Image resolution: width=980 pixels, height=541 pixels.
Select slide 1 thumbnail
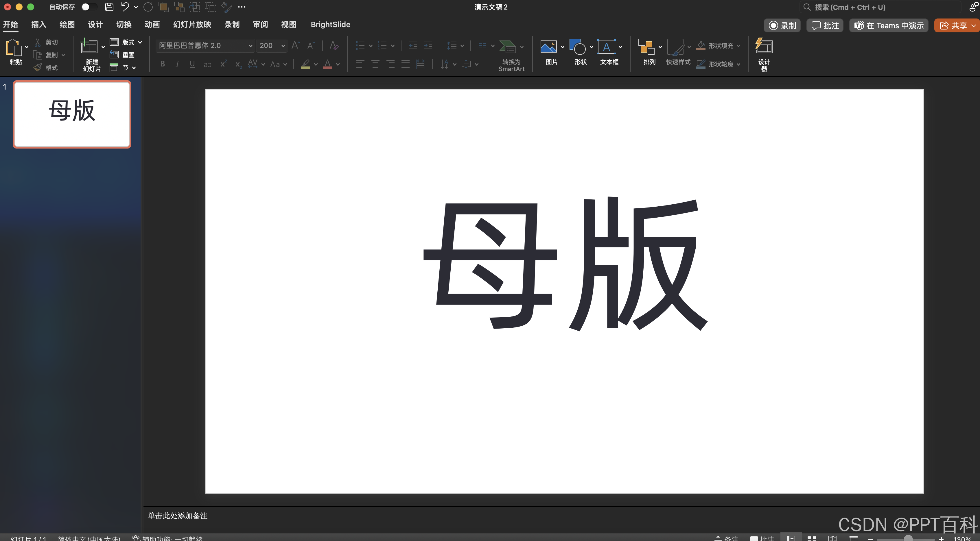pyautogui.click(x=72, y=114)
